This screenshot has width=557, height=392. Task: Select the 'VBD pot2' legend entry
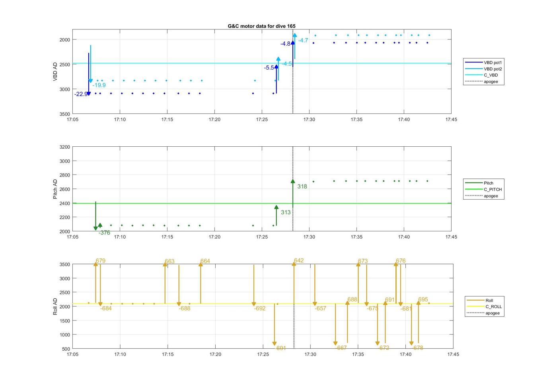pos(484,69)
